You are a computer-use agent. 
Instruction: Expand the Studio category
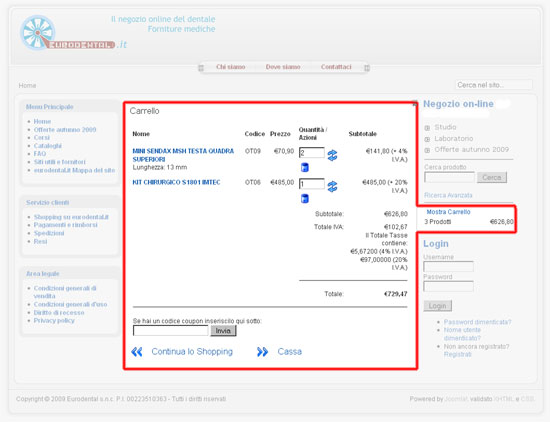coord(427,128)
